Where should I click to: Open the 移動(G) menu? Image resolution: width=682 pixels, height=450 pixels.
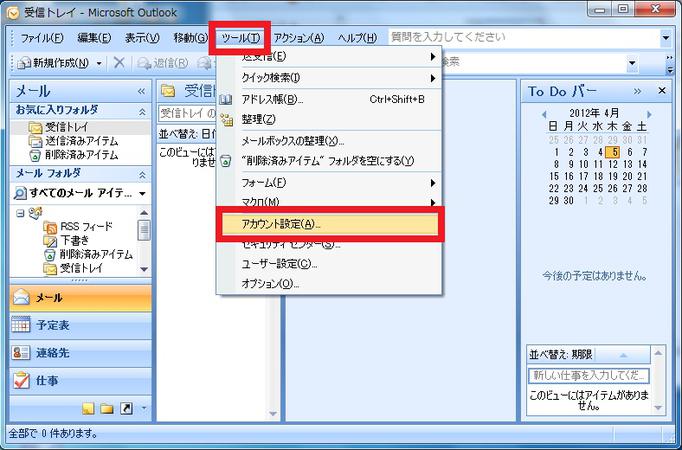click(x=191, y=38)
